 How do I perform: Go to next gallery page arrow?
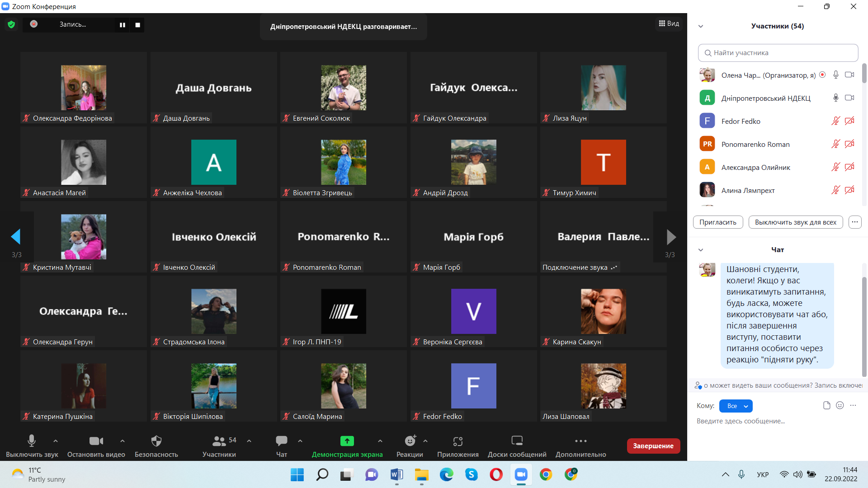[x=671, y=236]
